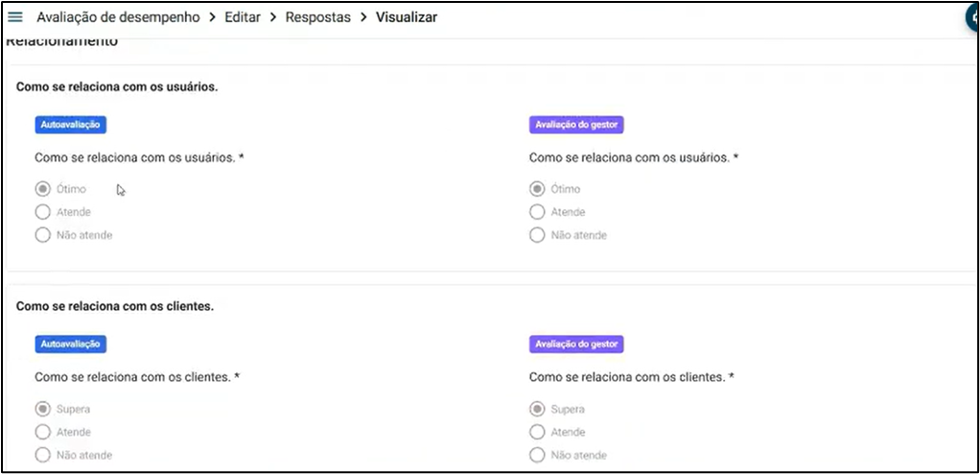The height and width of the screenshot is (474, 980).
Task: Open the hamburger navigation menu
Action: pos(15,17)
